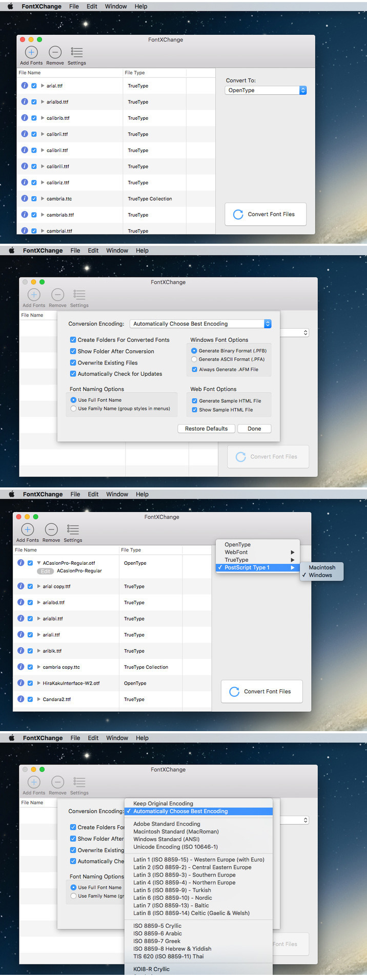Image resolution: width=367 pixels, height=980 pixels.
Task: Show info for ACaslonPro-Regular.otf
Action: 21,563
